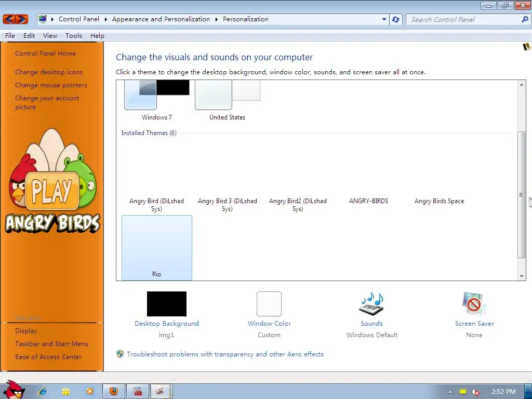Click Personalization in the breadcrumb
This screenshot has width=532, height=399.
click(246, 19)
